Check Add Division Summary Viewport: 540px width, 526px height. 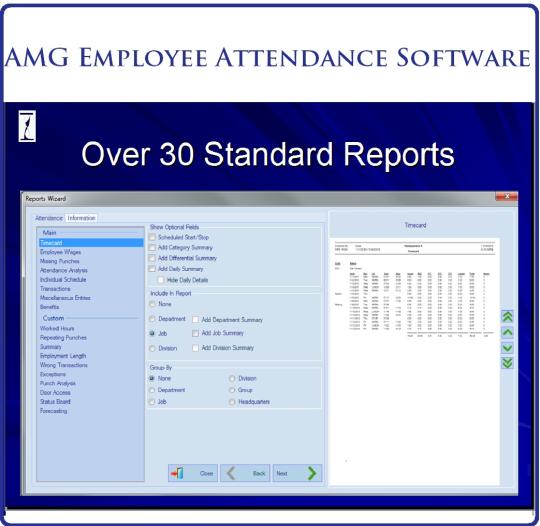[x=195, y=348]
